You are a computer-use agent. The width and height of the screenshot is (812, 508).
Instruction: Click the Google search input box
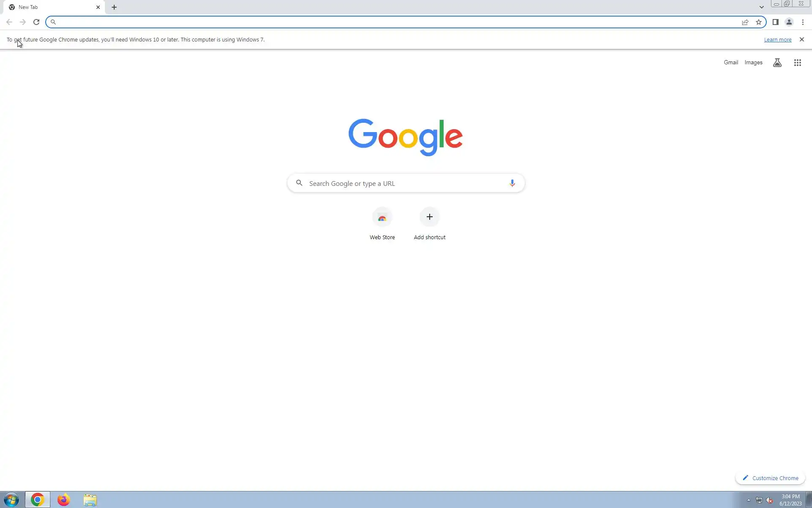click(x=402, y=183)
